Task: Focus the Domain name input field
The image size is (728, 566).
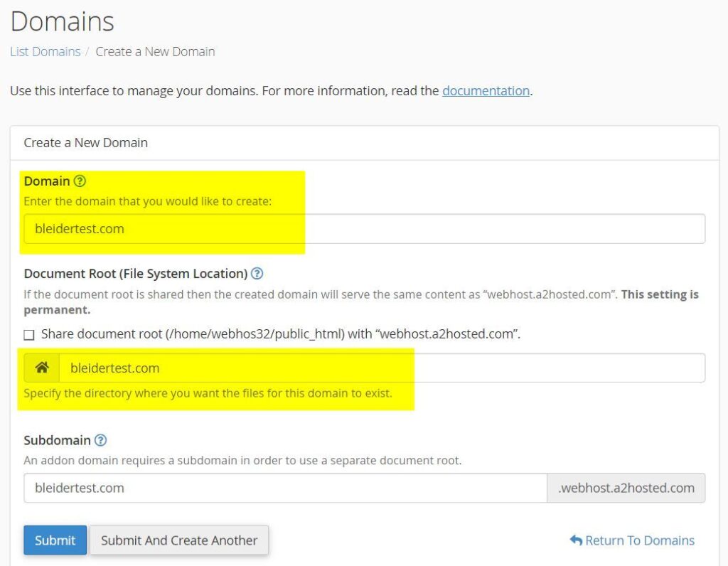Action: (x=364, y=229)
